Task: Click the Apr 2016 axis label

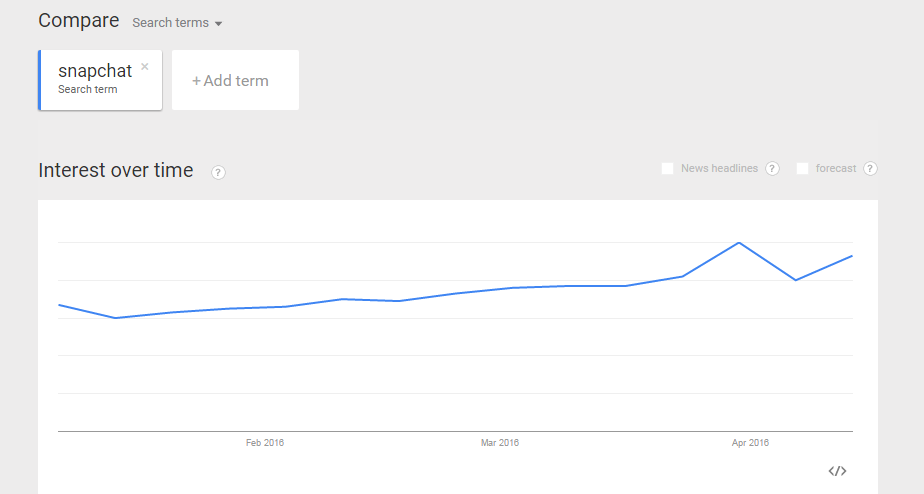Action: tap(750, 443)
